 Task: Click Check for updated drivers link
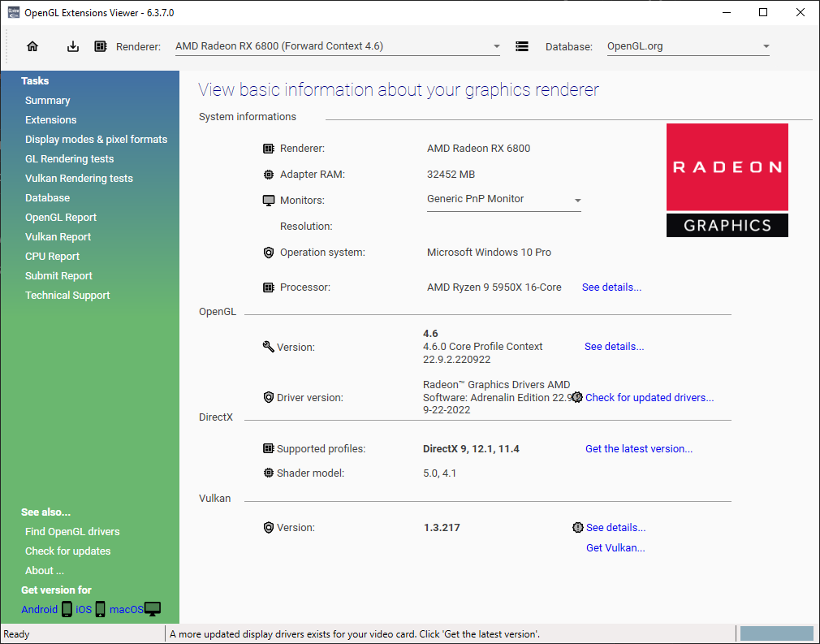pos(650,398)
